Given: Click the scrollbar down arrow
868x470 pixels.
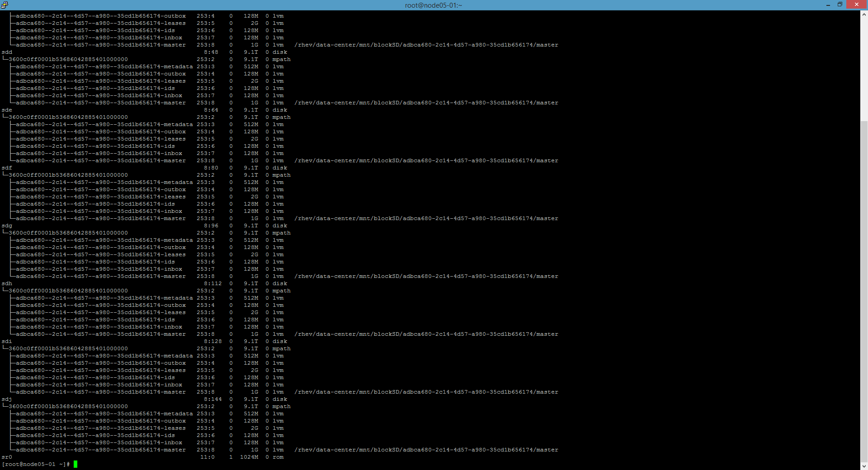Looking at the screenshot, I should click(864, 466).
